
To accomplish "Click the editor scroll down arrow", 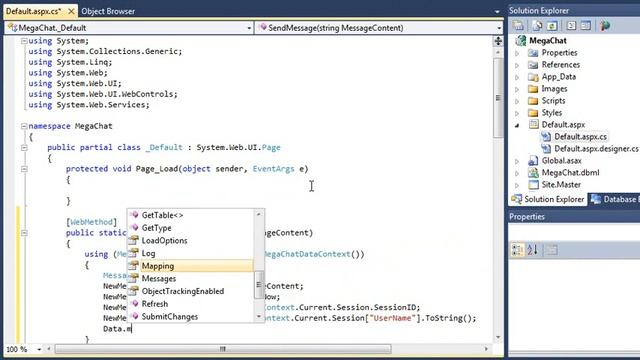I will [498, 338].
